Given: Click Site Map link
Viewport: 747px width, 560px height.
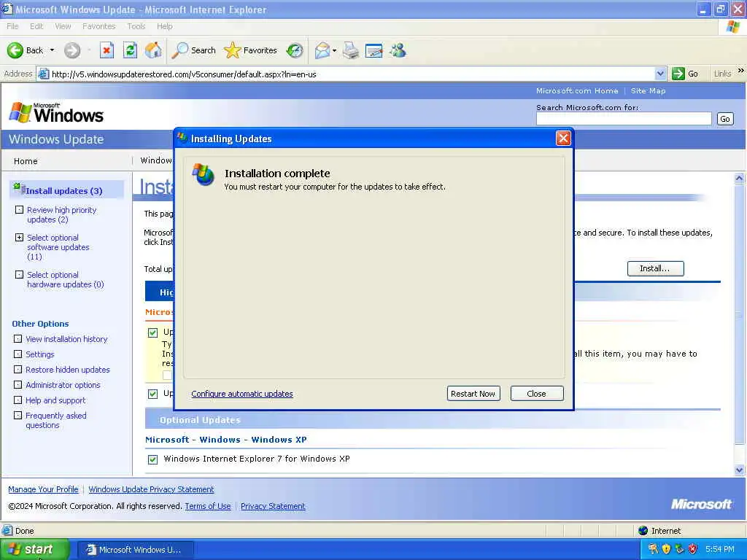Looking at the screenshot, I should [x=648, y=90].
